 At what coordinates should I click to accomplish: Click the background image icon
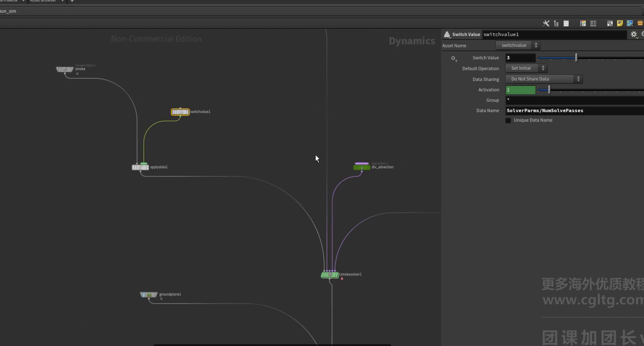(x=630, y=23)
